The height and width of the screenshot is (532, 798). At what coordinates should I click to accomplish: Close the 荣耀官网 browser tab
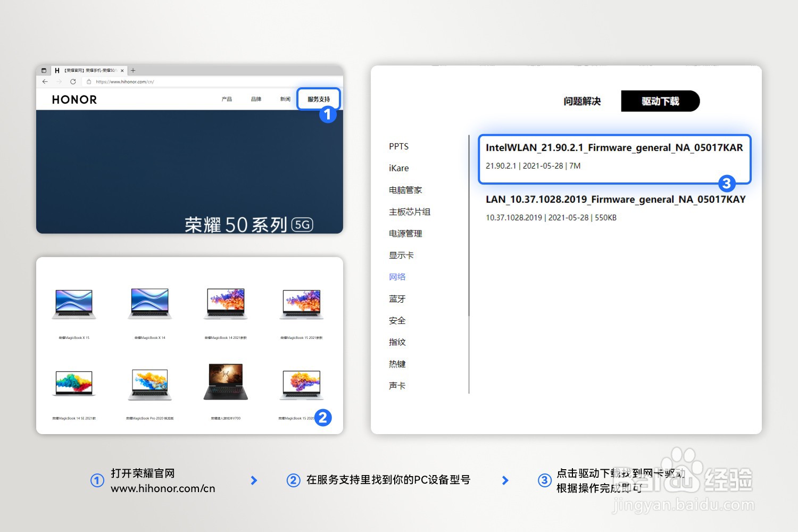tap(122, 70)
